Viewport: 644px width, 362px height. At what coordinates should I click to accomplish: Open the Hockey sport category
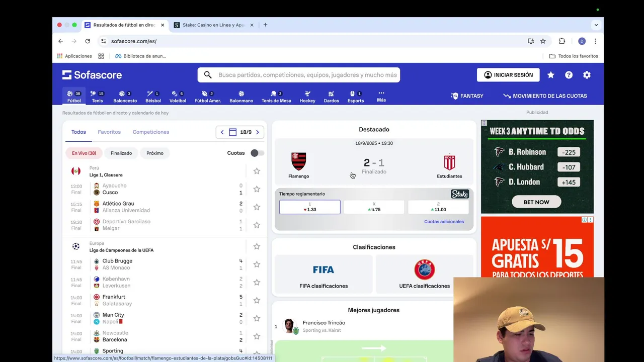click(307, 97)
